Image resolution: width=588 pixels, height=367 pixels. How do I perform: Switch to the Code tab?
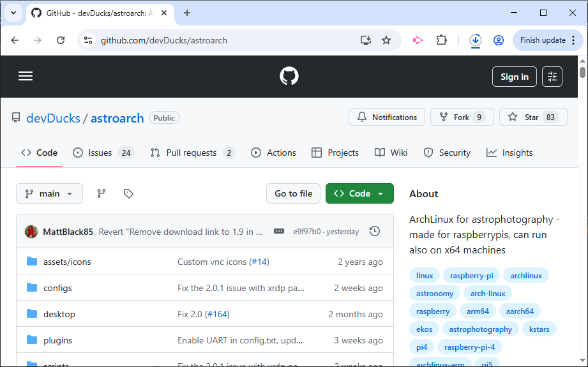[x=40, y=153]
